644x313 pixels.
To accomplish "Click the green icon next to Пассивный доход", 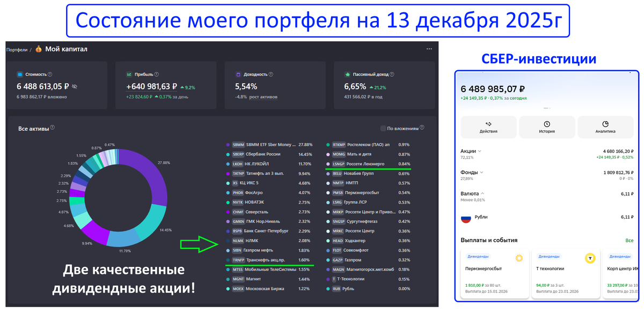I will [x=348, y=74].
